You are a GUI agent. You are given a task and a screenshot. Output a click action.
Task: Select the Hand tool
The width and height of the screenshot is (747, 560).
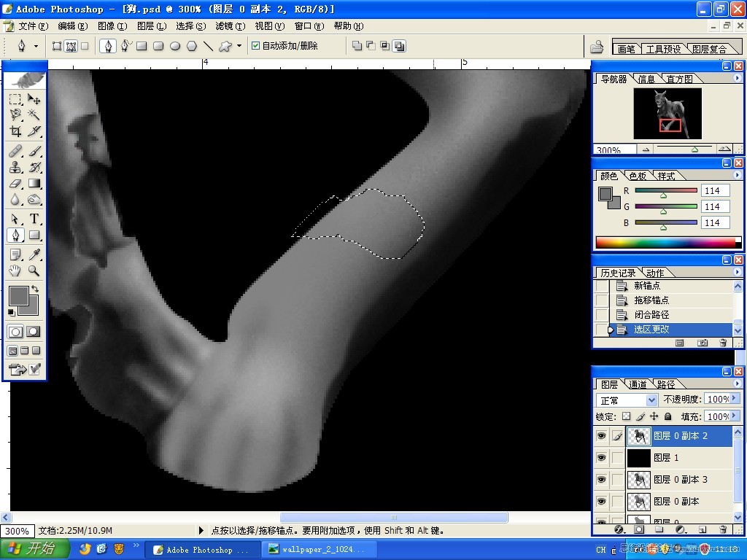pos(15,271)
